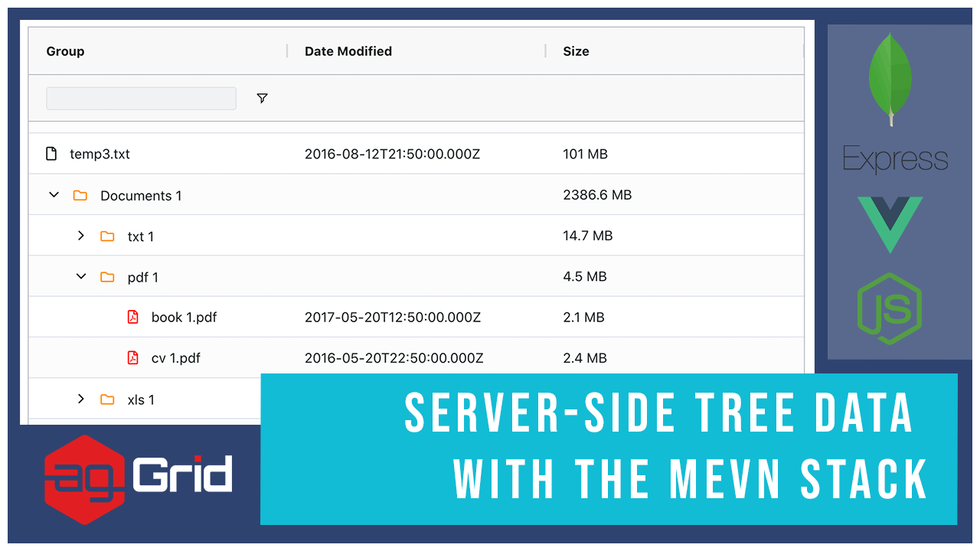Click the pdf 1 folder icon
Image resolution: width=980 pixels, height=551 pixels.
tap(107, 277)
